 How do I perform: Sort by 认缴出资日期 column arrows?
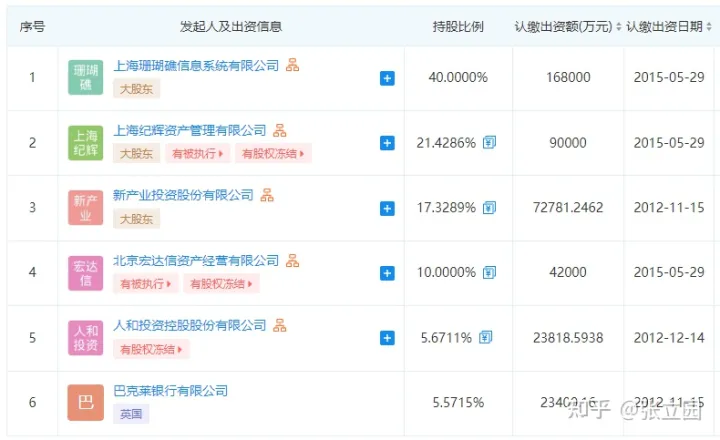pos(709,27)
